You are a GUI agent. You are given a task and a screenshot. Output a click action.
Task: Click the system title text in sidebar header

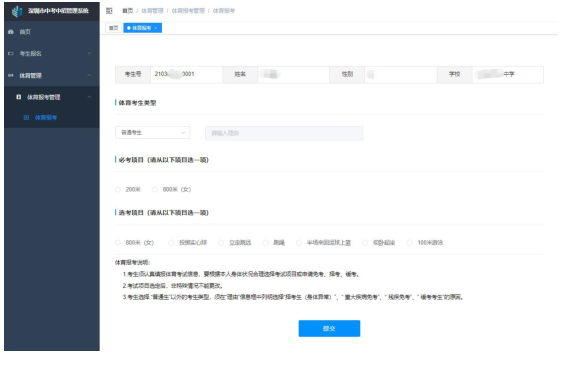point(58,11)
